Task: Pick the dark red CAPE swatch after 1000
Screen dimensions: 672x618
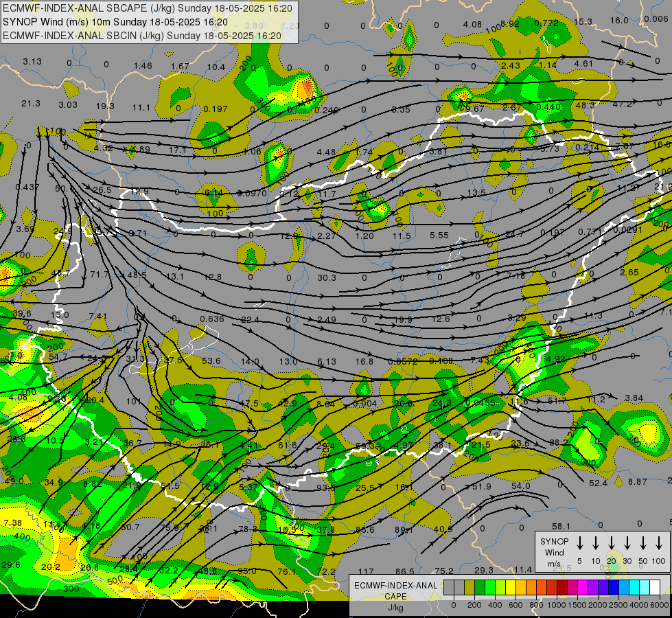Action: pos(562,588)
